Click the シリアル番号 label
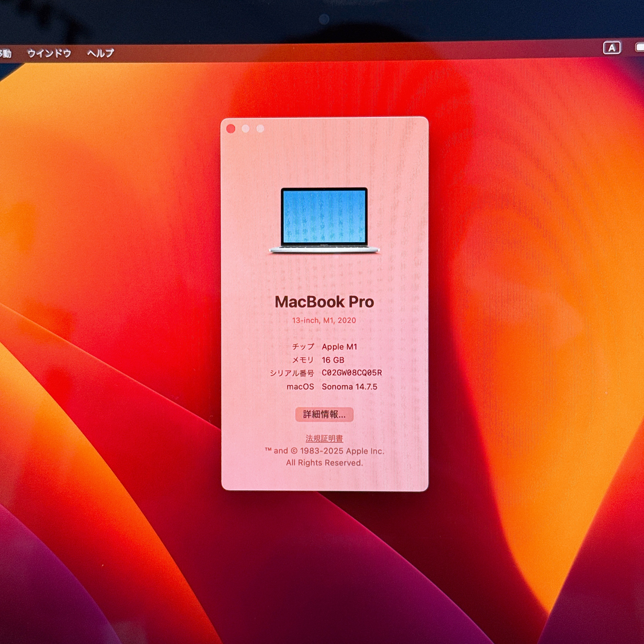 292,373
